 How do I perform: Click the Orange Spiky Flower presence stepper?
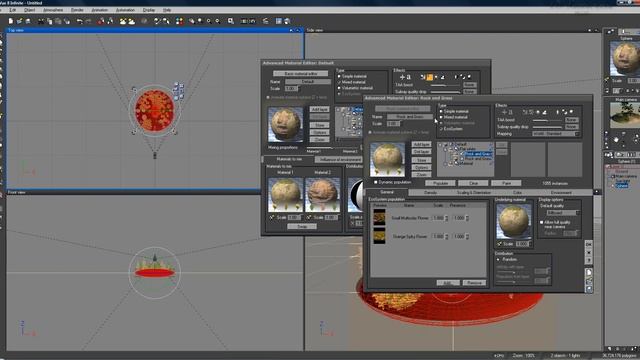click(467, 236)
